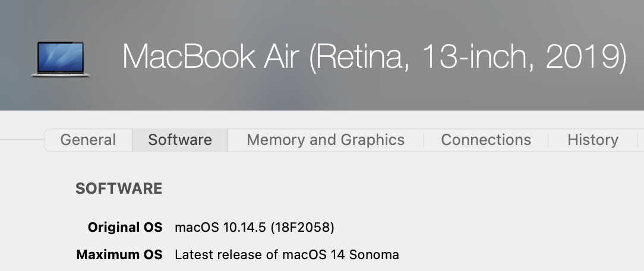This screenshot has width=644, height=271.
Task: Open the Memory and Graphics tab
Action: [326, 140]
